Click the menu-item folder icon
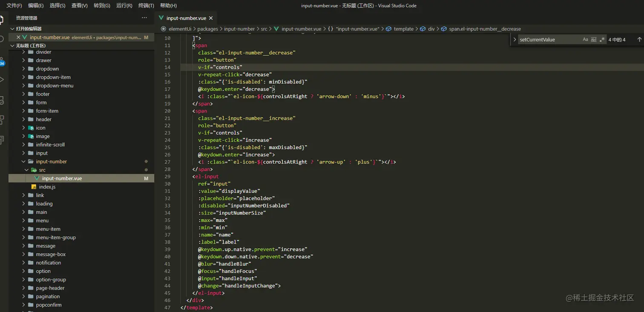This screenshot has width=644, height=312. click(x=31, y=229)
